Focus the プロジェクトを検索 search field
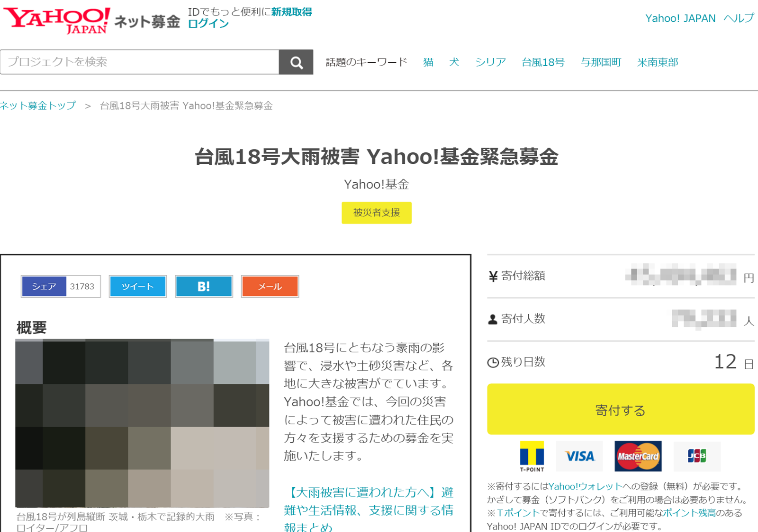This screenshot has width=758, height=532. [x=140, y=62]
